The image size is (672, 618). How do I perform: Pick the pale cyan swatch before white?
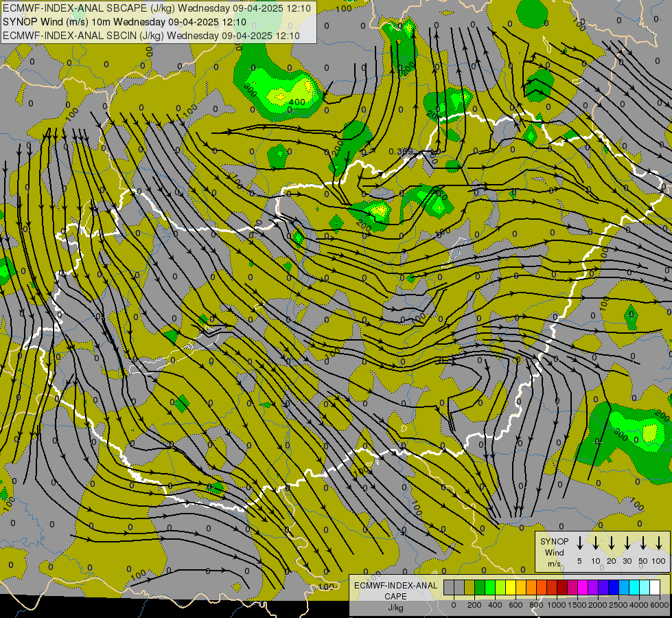645,587
